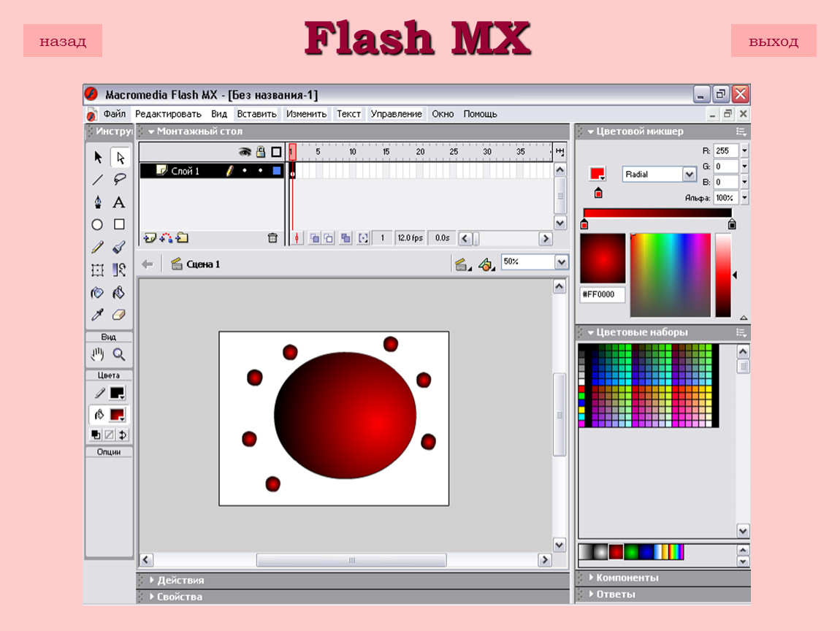Collapse the Цветовые наборы panel
The height and width of the screenshot is (631, 840).
[591, 332]
